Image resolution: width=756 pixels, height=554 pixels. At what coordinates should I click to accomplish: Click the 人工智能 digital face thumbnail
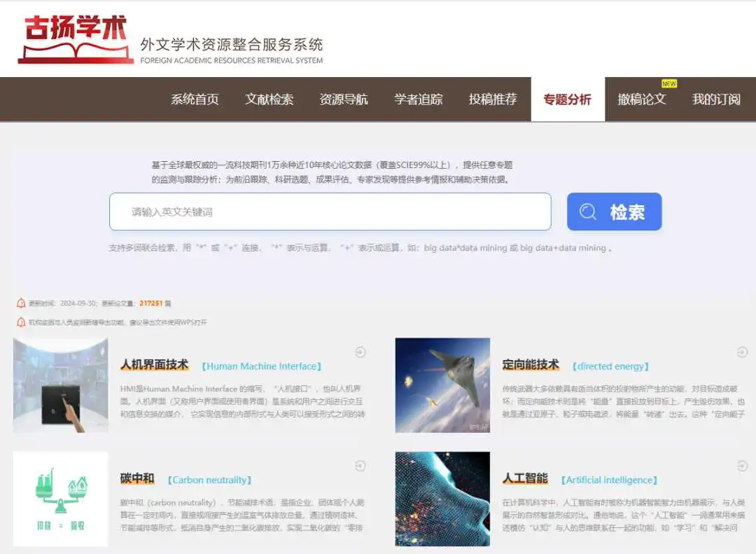442,499
